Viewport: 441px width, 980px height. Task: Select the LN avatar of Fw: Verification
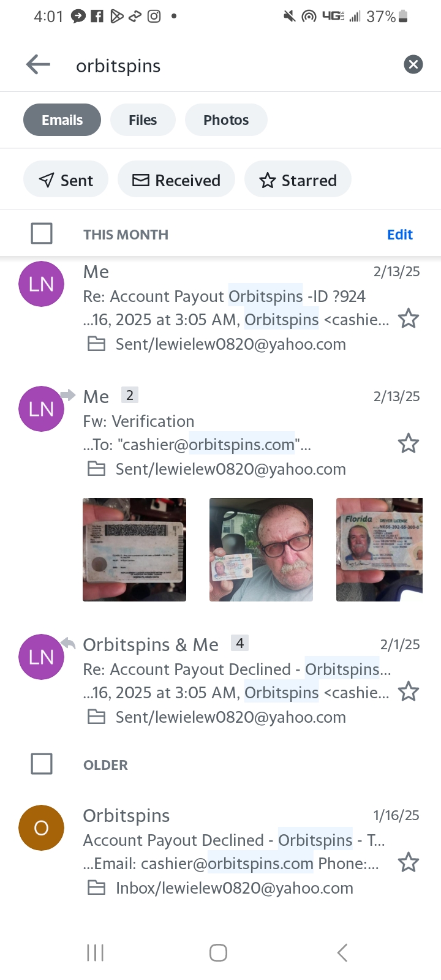click(x=42, y=409)
